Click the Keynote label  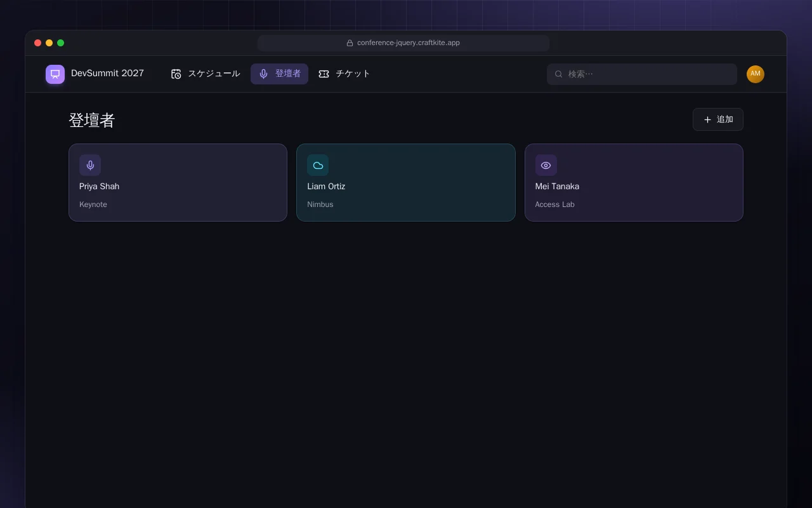pos(93,204)
